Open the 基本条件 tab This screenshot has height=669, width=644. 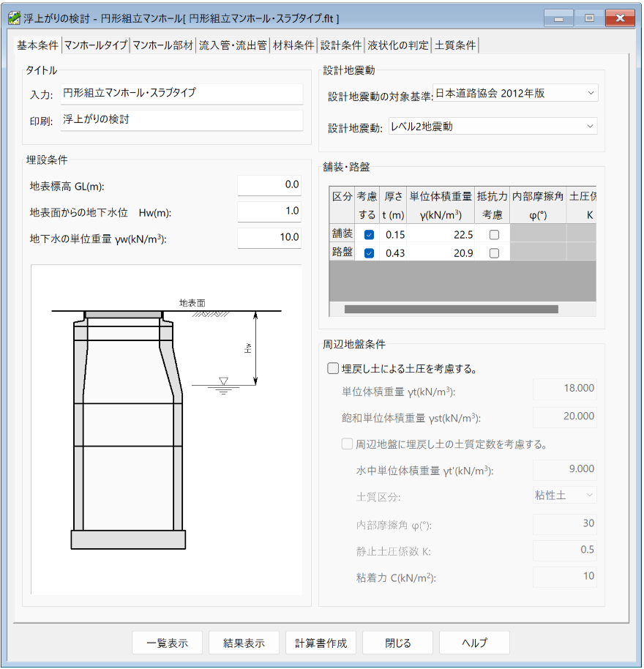pyautogui.click(x=37, y=45)
